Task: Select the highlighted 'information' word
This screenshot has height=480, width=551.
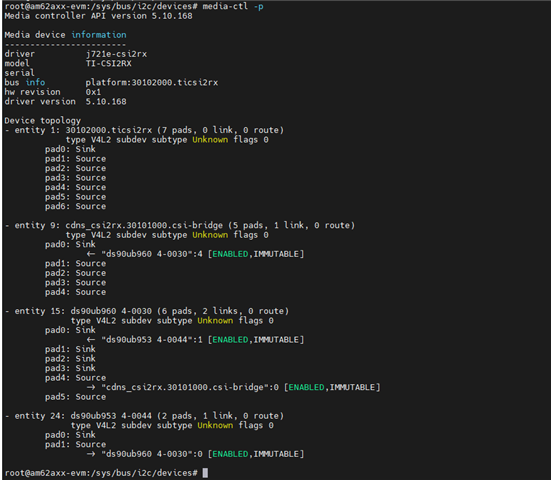Action: 99,35
